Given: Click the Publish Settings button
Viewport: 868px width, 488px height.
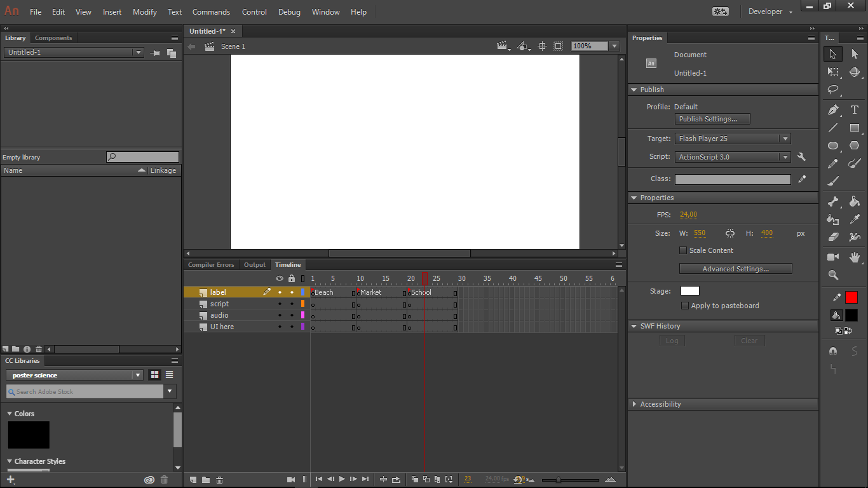Looking at the screenshot, I should coord(712,119).
